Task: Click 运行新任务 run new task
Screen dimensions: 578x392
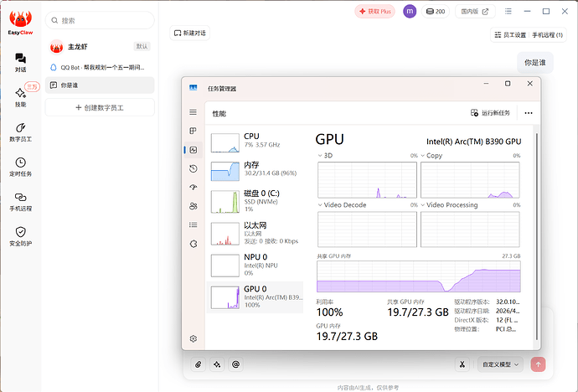Action: (490, 113)
